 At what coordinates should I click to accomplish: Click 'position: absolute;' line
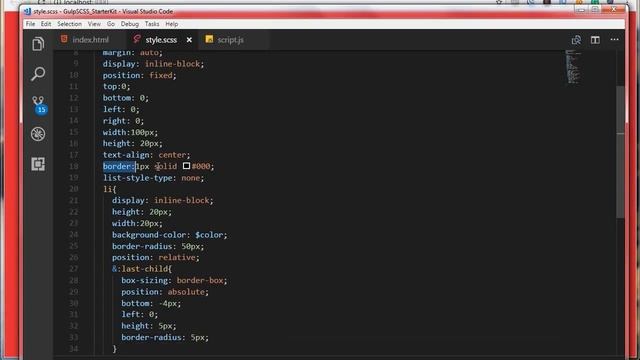tap(165, 292)
